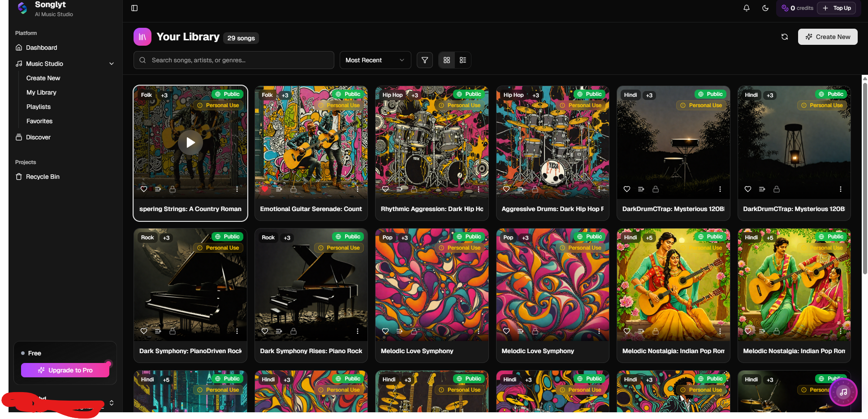Open the filter icon beside the sort dropdown
868x419 pixels.
(x=424, y=60)
